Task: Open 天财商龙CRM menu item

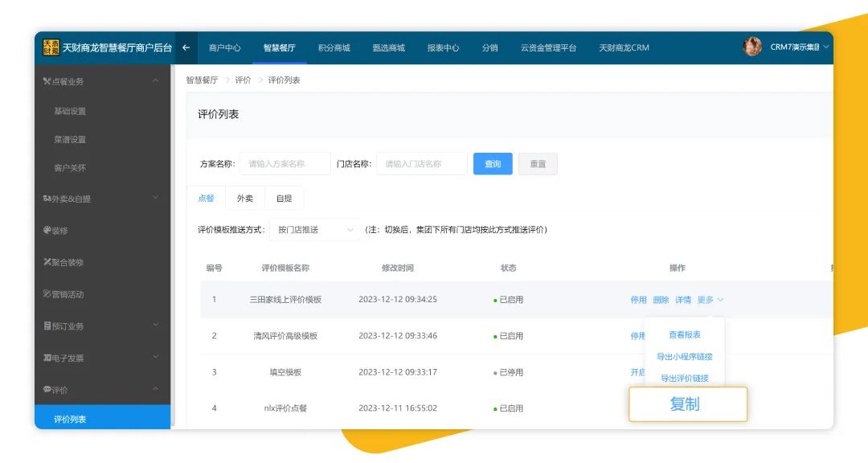Action: click(x=624, y=47)
